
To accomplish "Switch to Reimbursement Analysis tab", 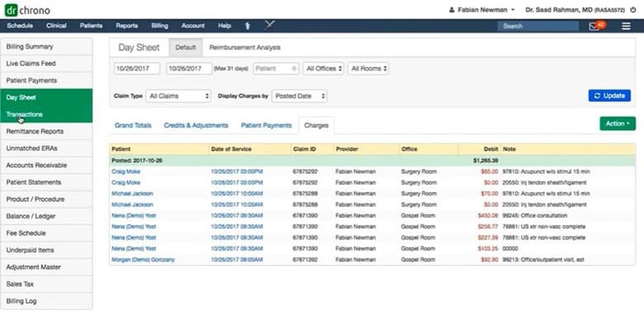I will point(244,48).
